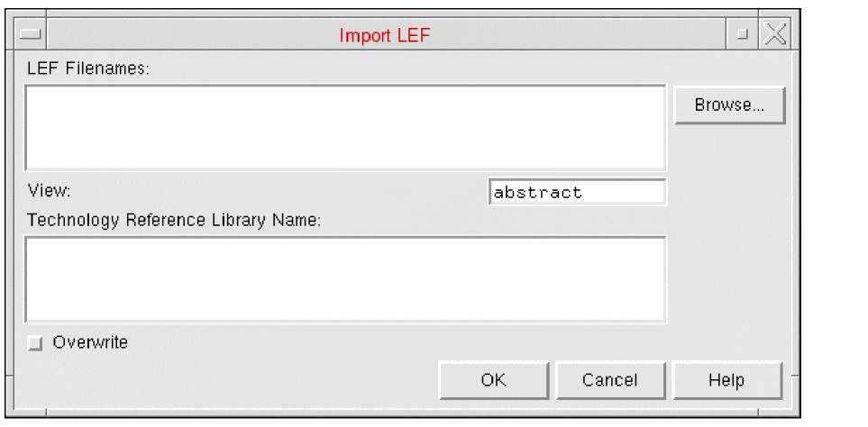Click the LEF Filenames label
This screenshot has height=427, width=868.
87,69
